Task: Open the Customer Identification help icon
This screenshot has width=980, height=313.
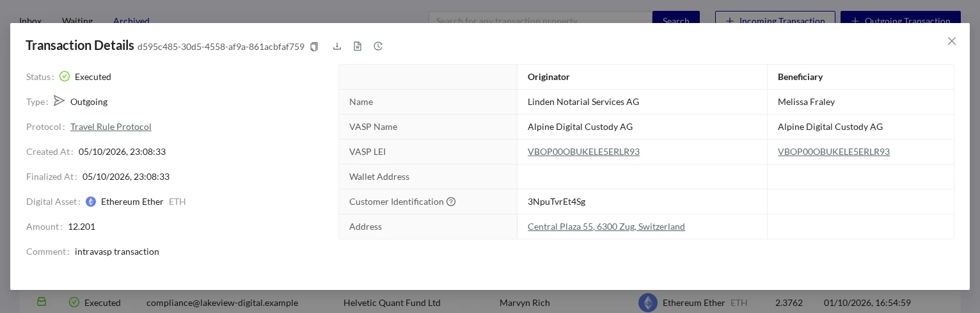Action: click(451, 202)
